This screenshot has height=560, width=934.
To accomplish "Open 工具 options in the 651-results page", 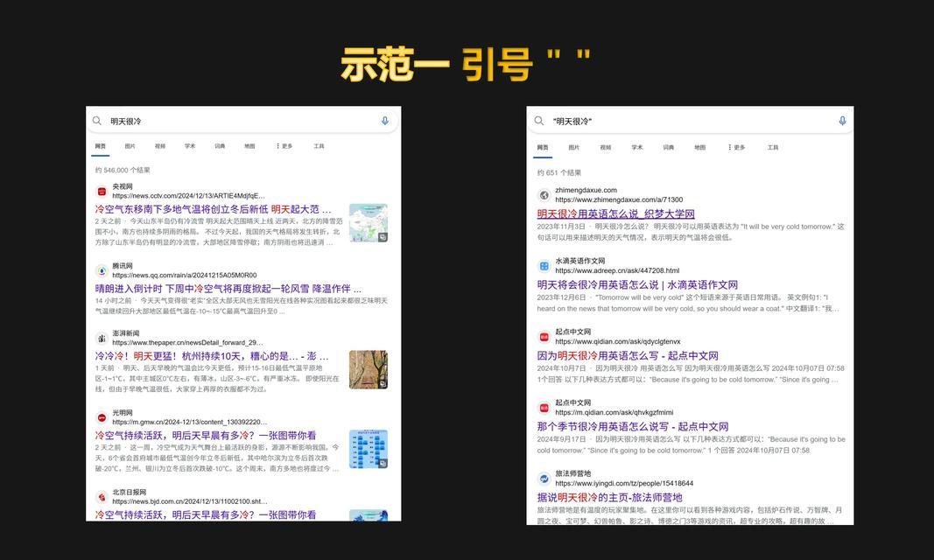I will [773, 147].
